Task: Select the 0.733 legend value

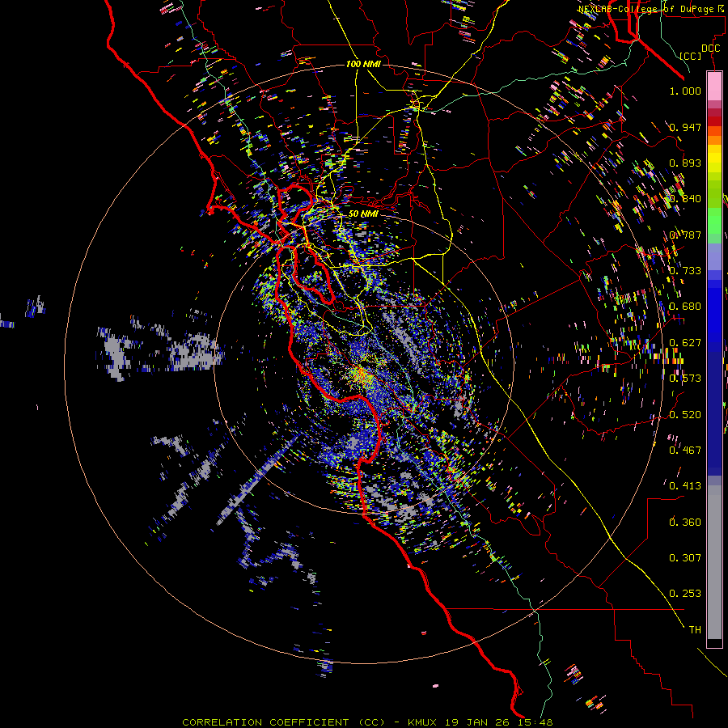Action: point(685,271)
